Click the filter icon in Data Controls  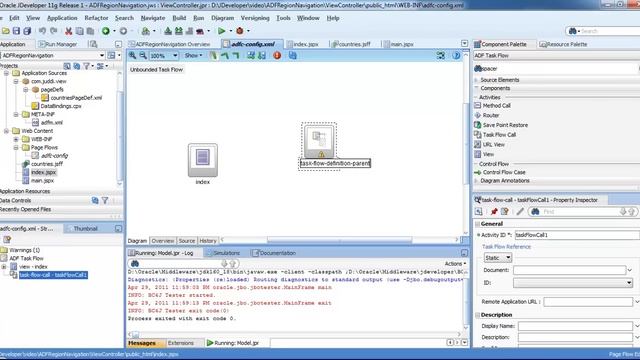coord(105,200)
